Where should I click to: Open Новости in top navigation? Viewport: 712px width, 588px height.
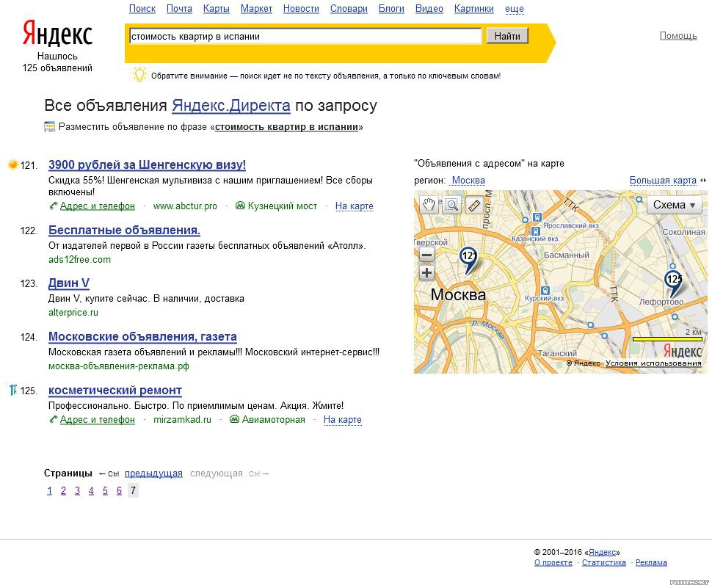coord(301,9)
